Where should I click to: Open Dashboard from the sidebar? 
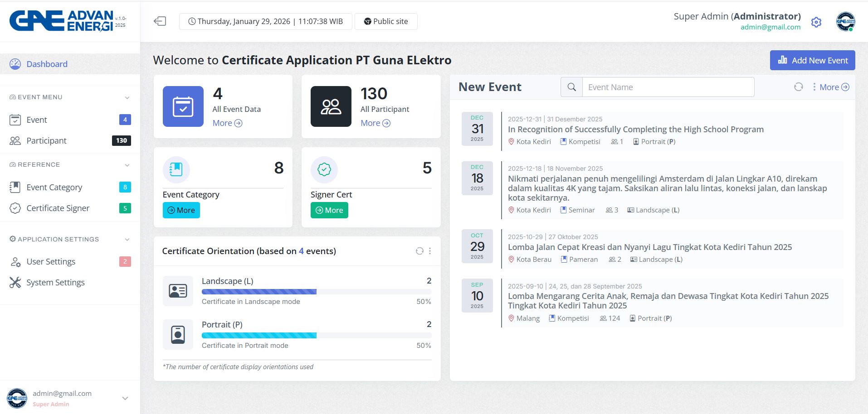point(47,64)
